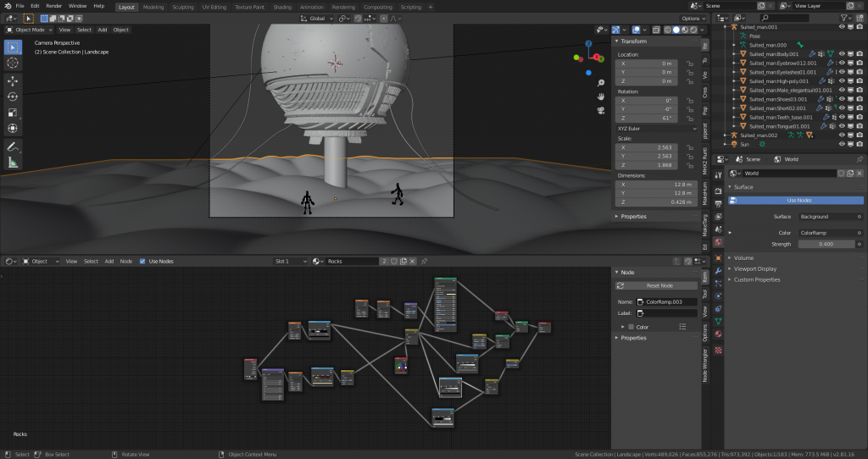Open the World properties tab icon
The image size is (868, 459).
[x=718, y=242]
